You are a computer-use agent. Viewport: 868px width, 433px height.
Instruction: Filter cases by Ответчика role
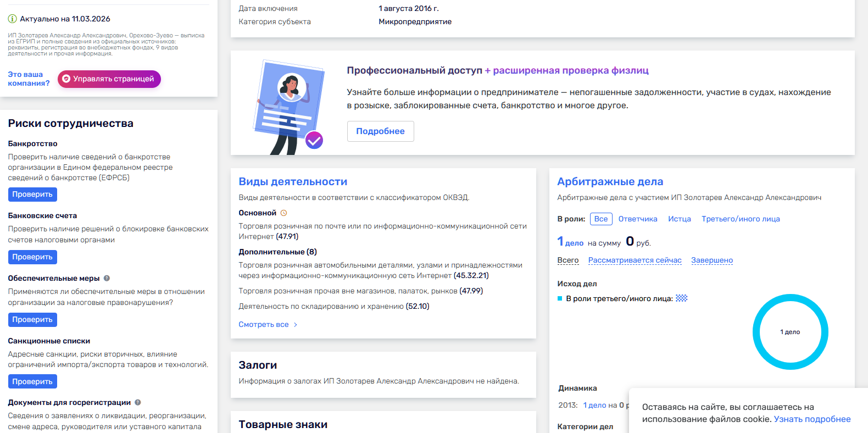(x=638, y=219)
